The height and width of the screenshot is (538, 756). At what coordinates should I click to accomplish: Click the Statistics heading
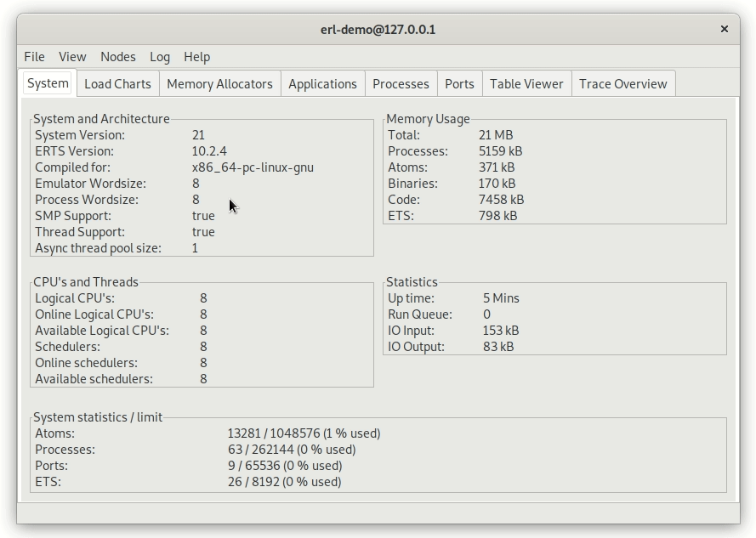pyautogui.click(x=412, y=281)
